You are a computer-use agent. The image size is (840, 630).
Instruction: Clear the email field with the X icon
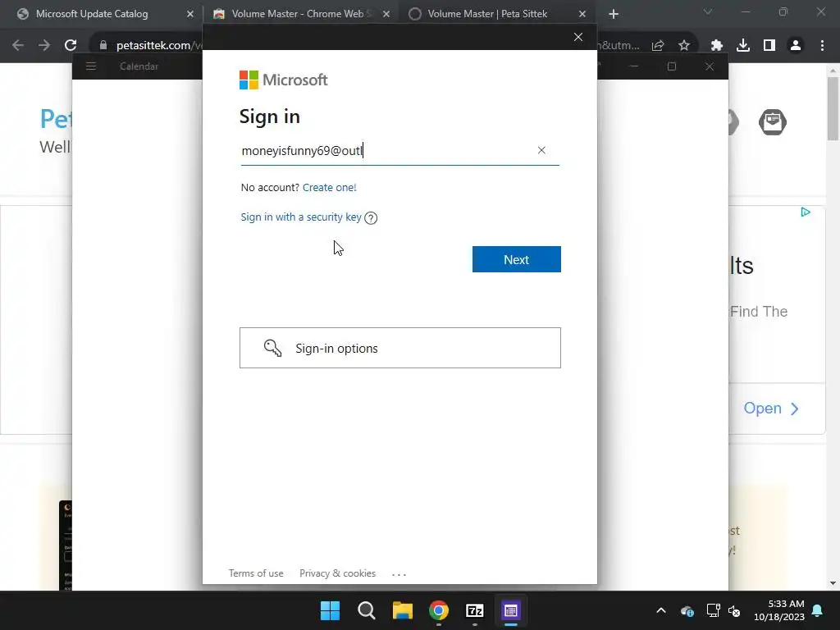coord(541,151)
